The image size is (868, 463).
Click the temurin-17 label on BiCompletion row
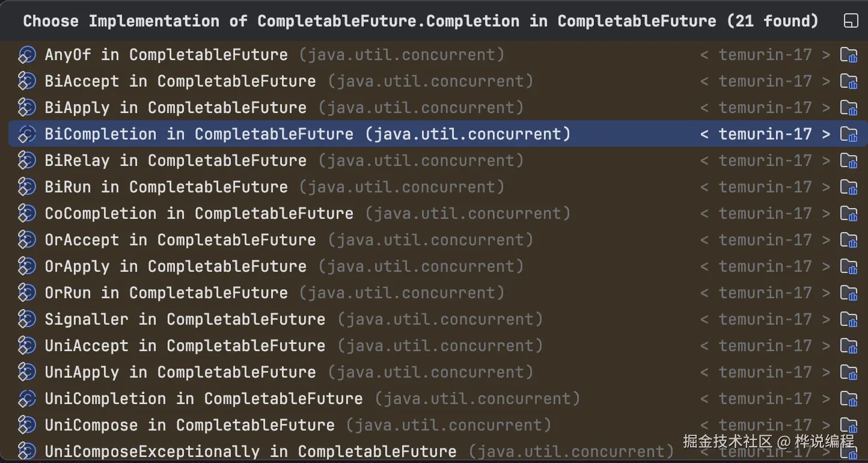point(765,134)
